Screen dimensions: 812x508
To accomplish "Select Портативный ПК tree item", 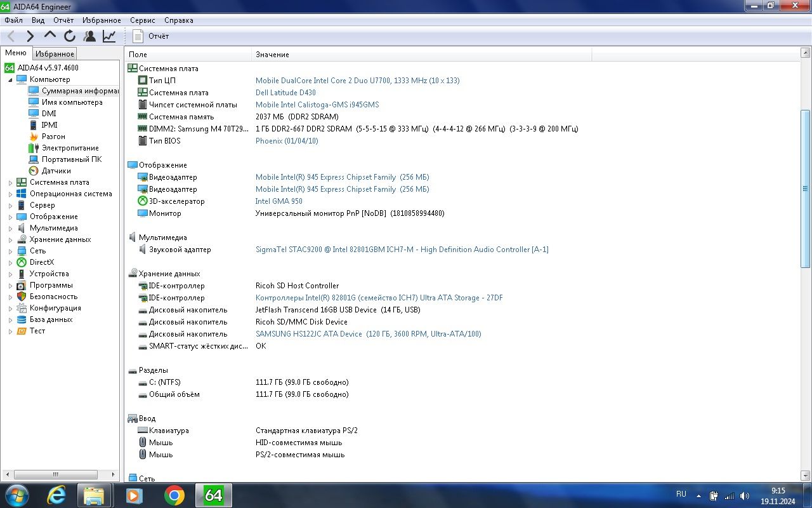I will point(72,159).
